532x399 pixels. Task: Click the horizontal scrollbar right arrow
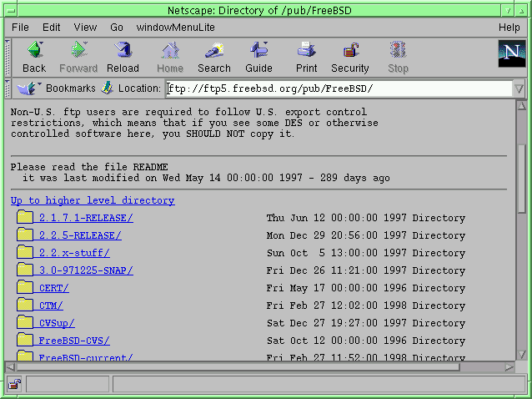click(509, 367)
